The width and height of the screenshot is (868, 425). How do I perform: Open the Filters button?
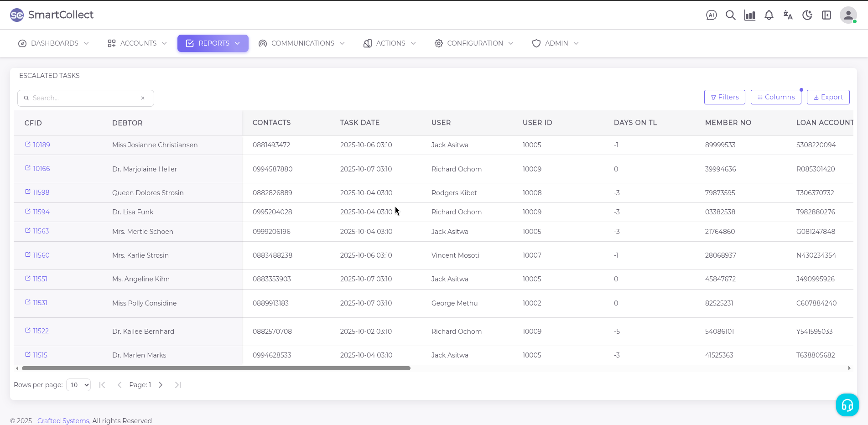click(724, 97)
